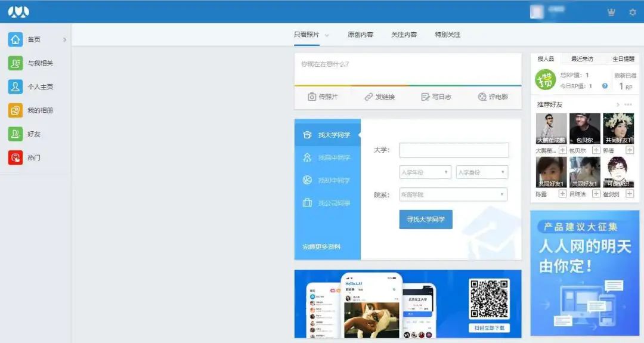
Task: Click the 我的相册 album icon
Action: [15, 110]
